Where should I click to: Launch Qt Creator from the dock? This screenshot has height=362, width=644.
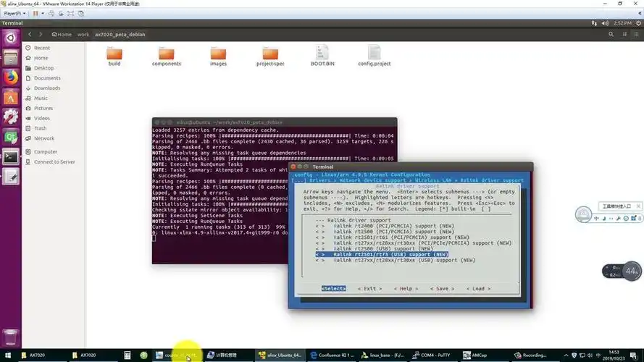[x=11, y=137]
